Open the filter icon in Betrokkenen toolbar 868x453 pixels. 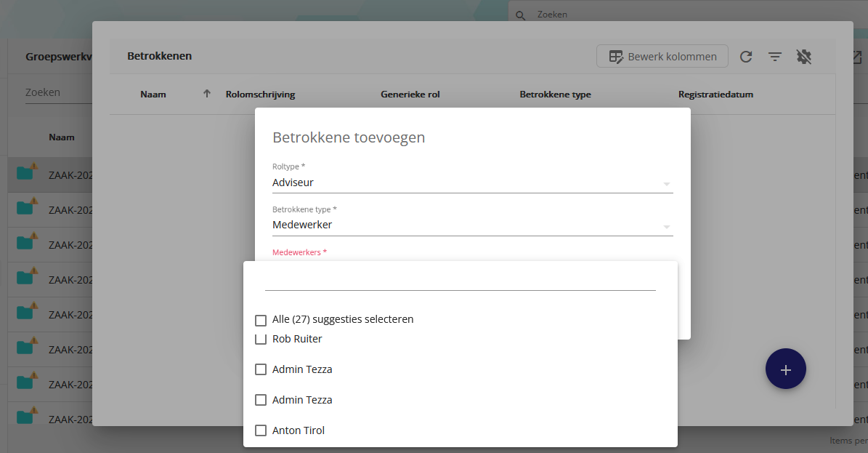tap(775, 57)
